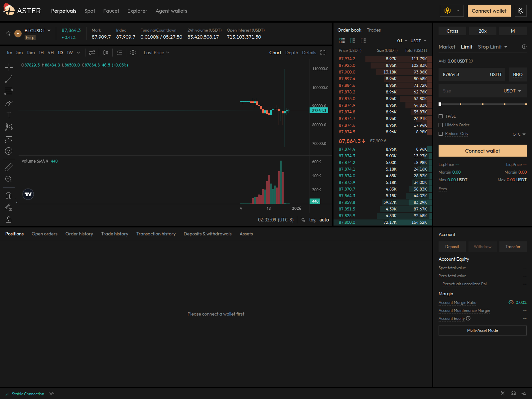
Task: Show bids-only order book view
Action: coord(353,41)
